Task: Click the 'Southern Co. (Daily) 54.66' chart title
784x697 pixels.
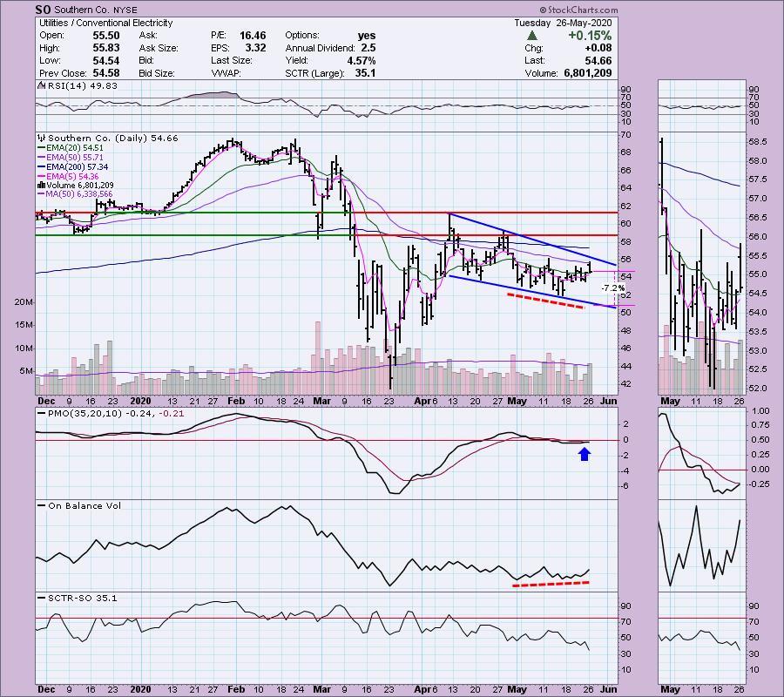Action: [x=113, y=138]
